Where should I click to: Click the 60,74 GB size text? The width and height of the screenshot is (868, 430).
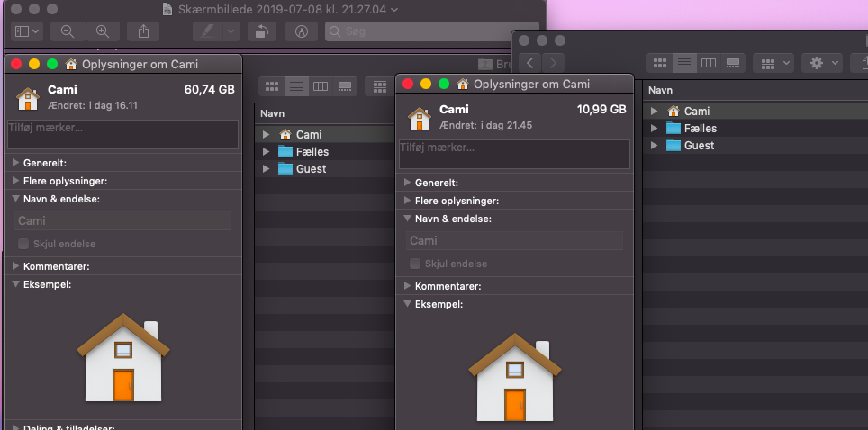tap(209, 90)
